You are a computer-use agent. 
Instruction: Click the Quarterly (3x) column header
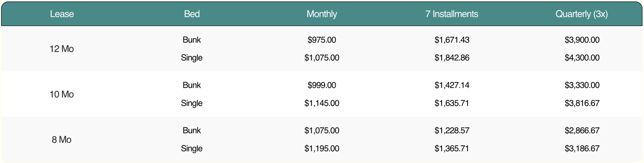582,14
